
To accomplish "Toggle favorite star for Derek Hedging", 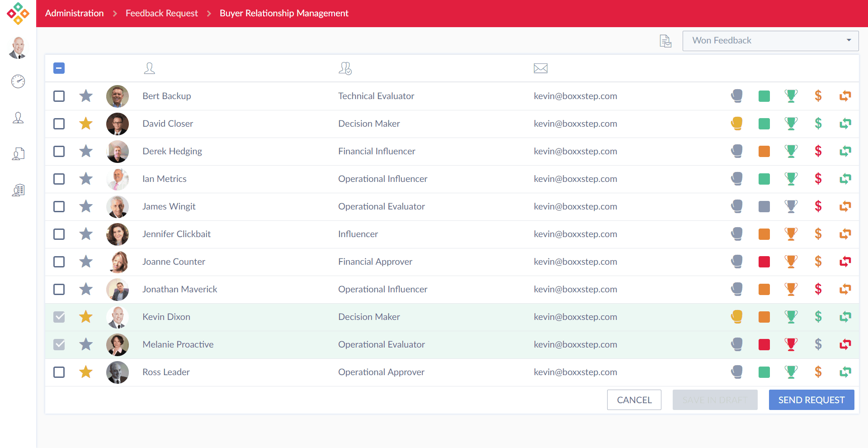I will (86, 151).
